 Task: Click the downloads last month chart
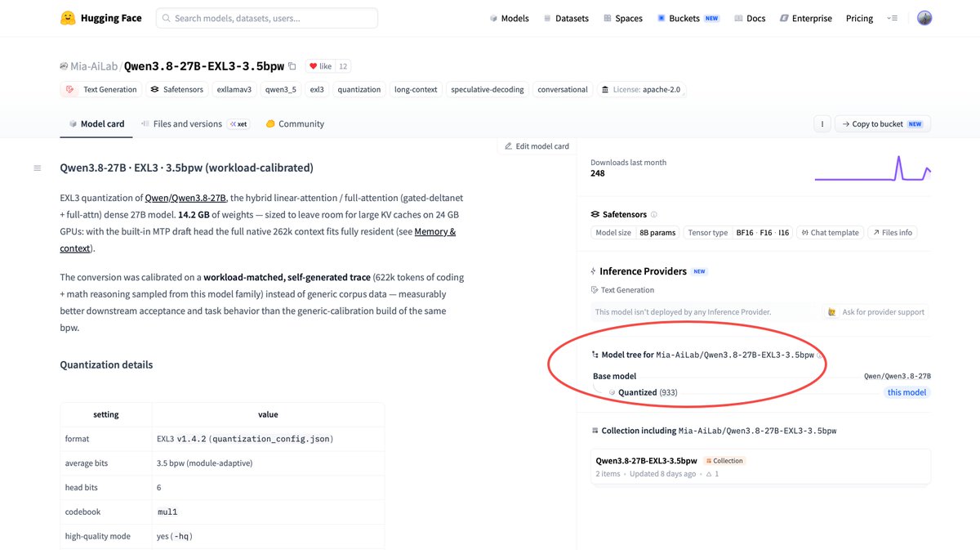tap(872, 168)
